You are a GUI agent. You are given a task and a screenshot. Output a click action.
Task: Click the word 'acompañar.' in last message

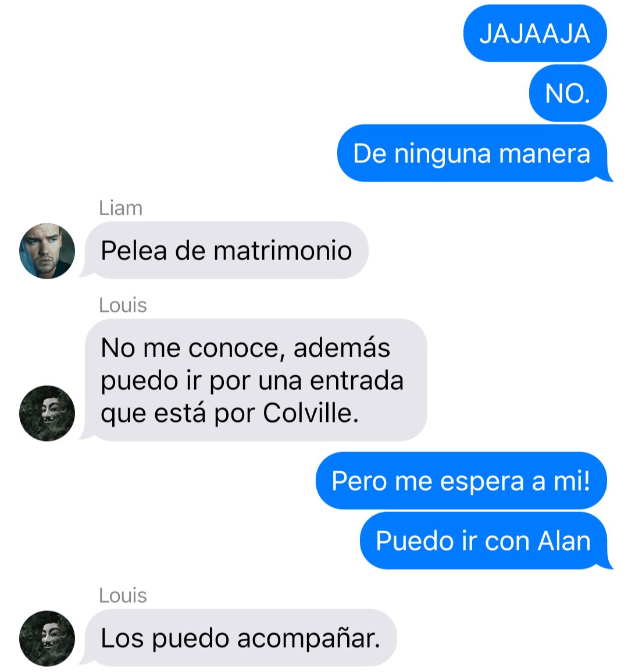(x=309, y=639)
